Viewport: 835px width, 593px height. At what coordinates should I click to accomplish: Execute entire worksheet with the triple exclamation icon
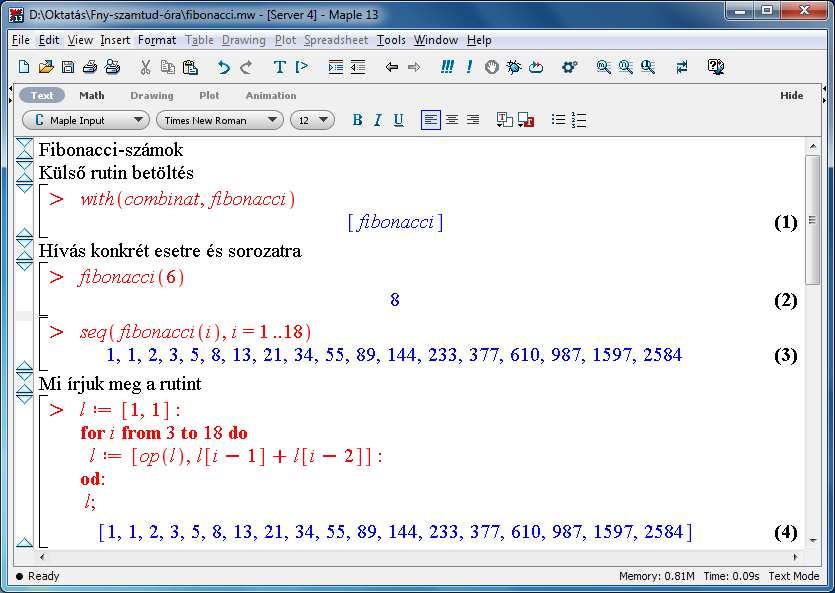tap(447, 67)
